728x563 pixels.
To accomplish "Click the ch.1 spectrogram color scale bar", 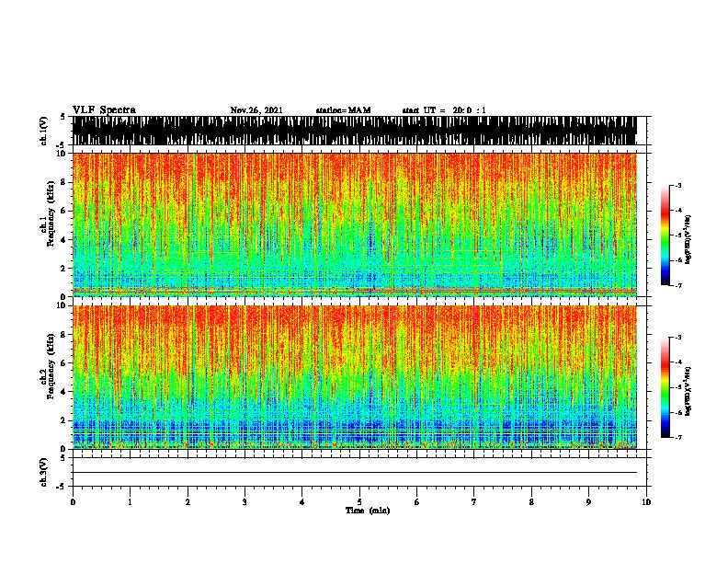I will pyautogui.click(x=665, y=236).
